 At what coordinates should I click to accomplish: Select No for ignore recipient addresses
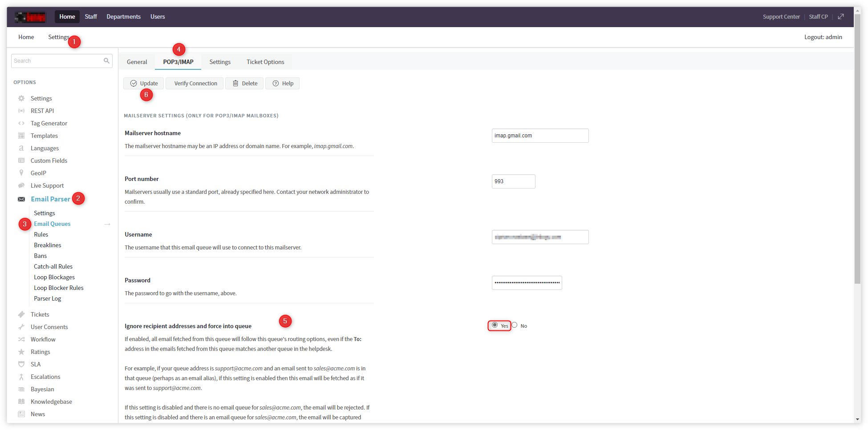[515, 325]
